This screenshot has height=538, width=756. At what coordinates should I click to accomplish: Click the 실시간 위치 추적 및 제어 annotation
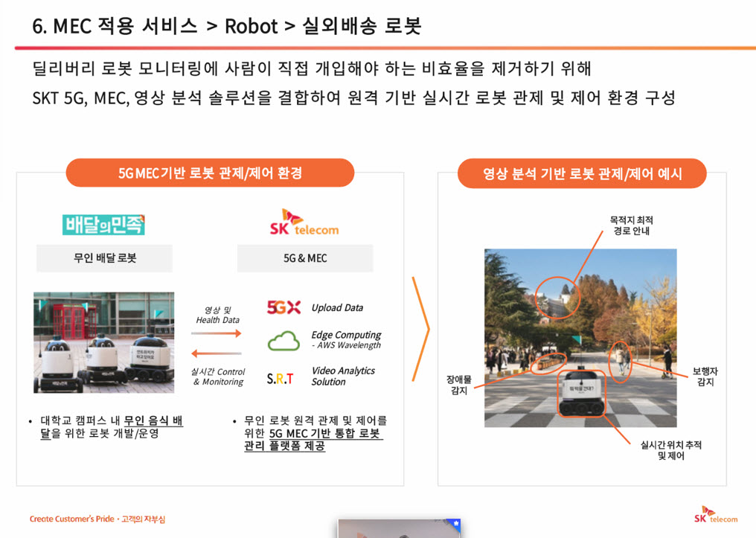670,449
